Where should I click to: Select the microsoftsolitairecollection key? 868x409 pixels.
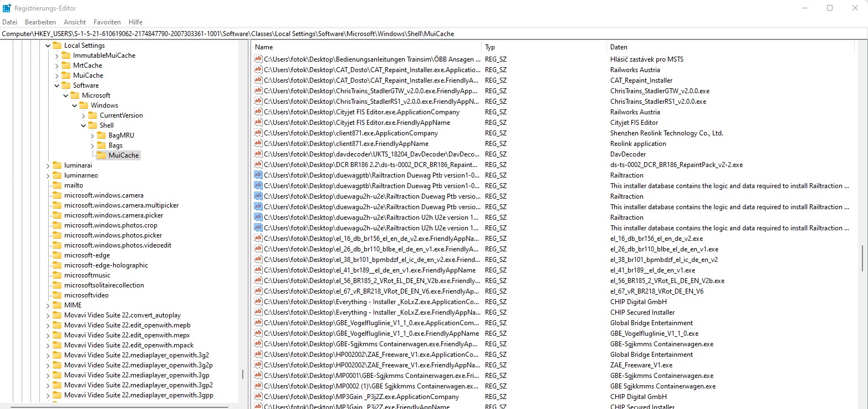(x=104, y=285)
